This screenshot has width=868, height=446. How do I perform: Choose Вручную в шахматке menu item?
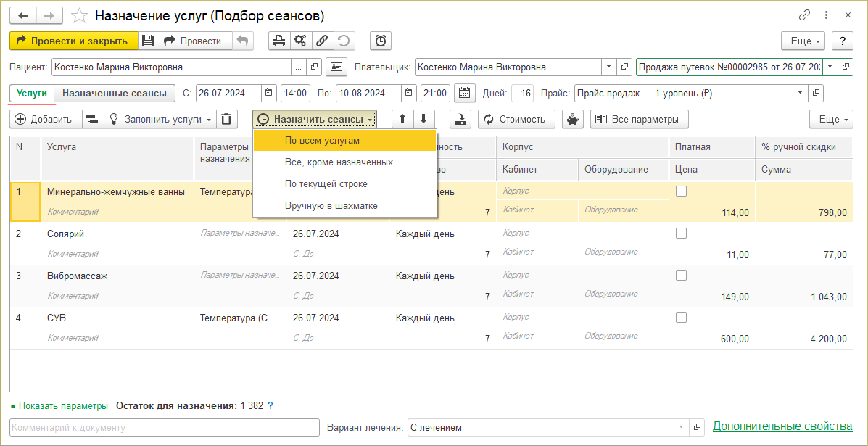(345, 205)
